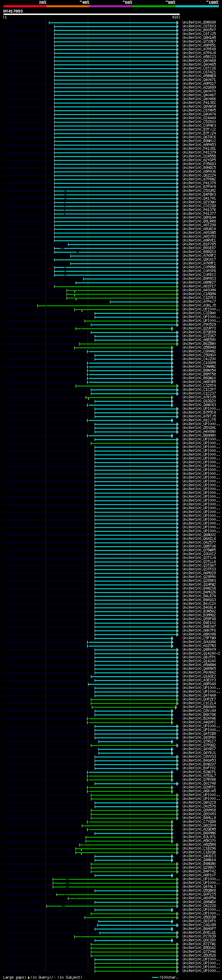The image size is (222, 980).
Task: Open entry UniRef100_Q5B948
Action: click(199, 347)
